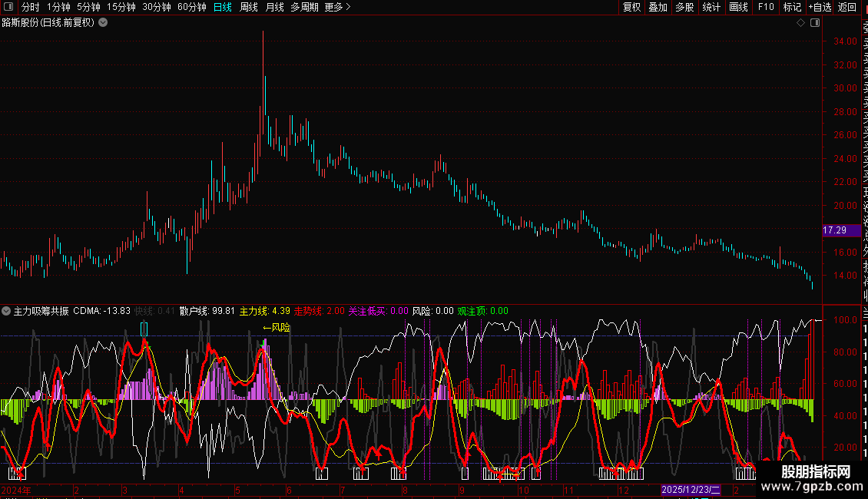The width and height of the screenshot is (868, 499).
Task: Click the 2024年 time axis label
Action: (16, 490)
